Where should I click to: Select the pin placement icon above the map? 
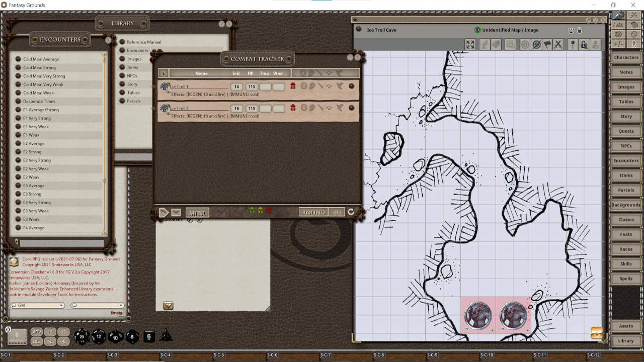coord(573,44)
